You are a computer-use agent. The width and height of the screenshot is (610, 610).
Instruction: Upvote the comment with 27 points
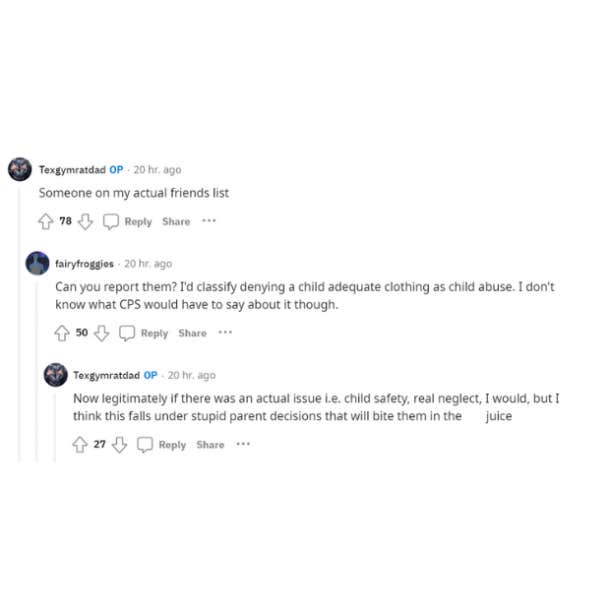[80, 445]
